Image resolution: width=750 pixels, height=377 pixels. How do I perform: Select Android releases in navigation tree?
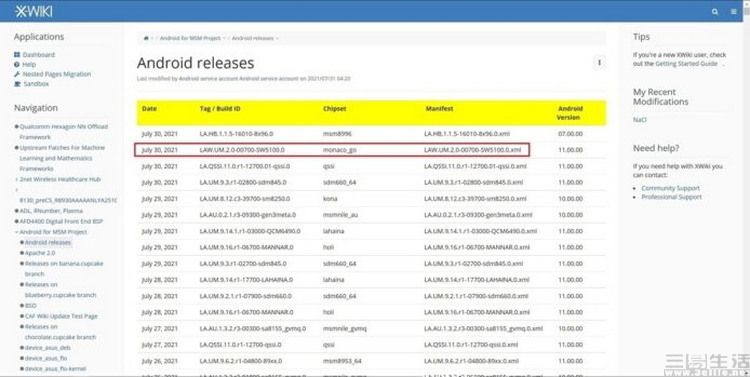point(48,243)
